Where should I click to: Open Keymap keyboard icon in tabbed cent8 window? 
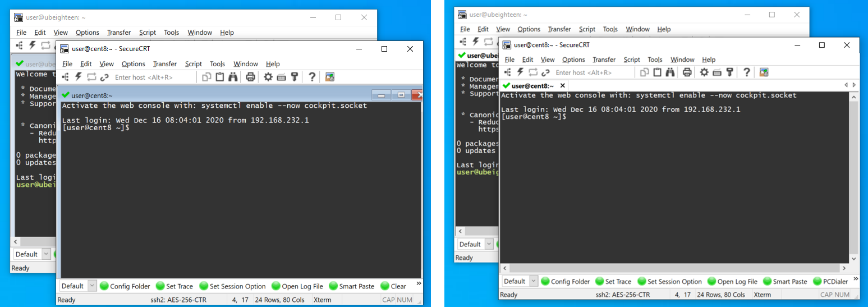717,72
